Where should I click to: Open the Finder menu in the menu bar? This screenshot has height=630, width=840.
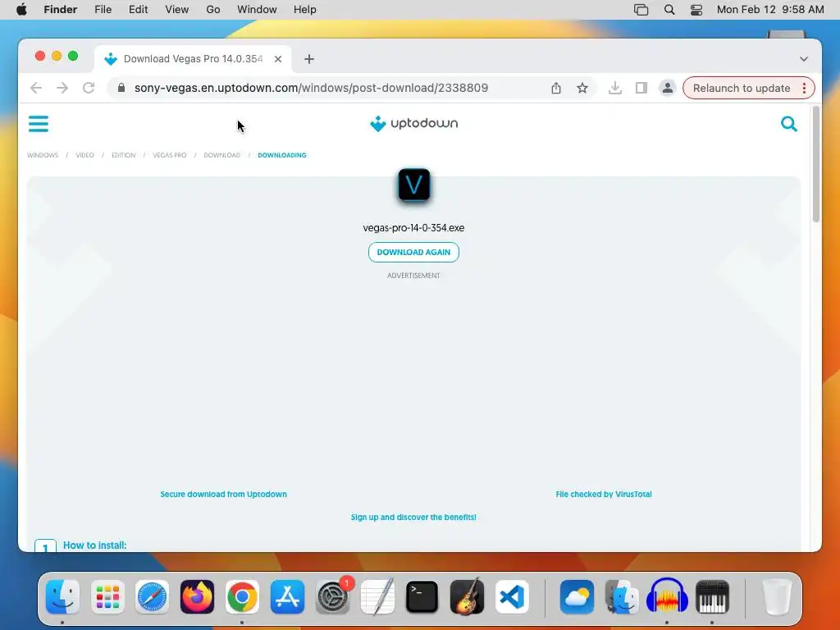coord(61,10)
